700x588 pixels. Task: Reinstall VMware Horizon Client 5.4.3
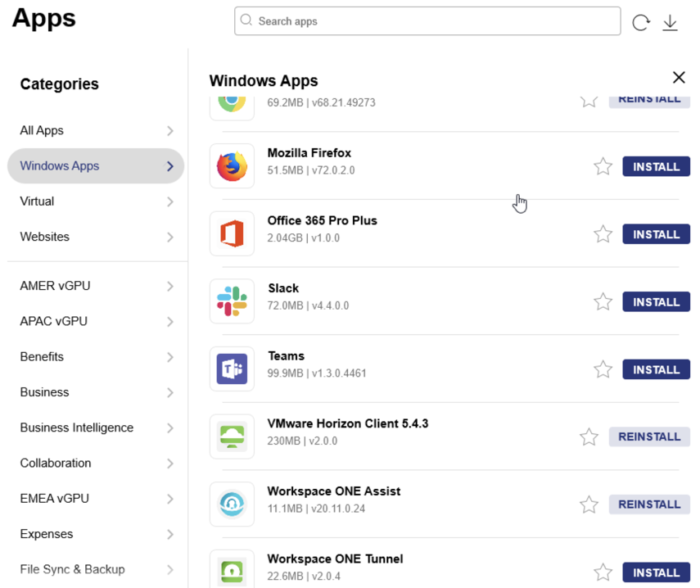click(x=649, y=436)
